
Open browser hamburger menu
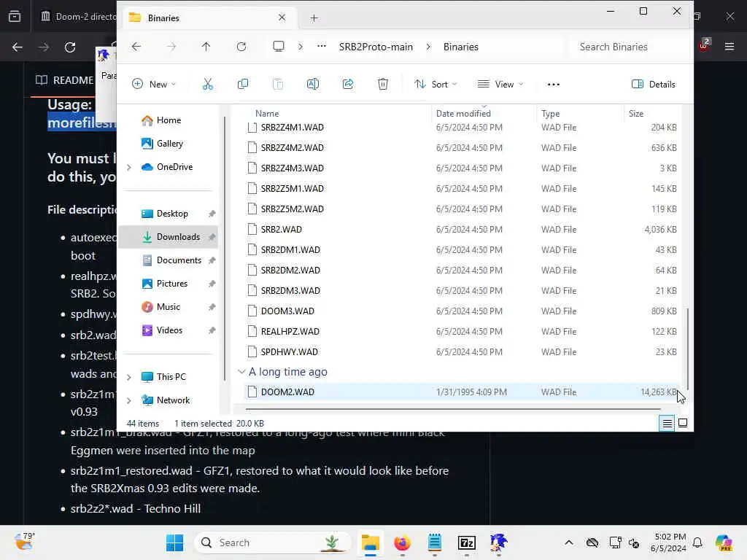pos(729,47)
